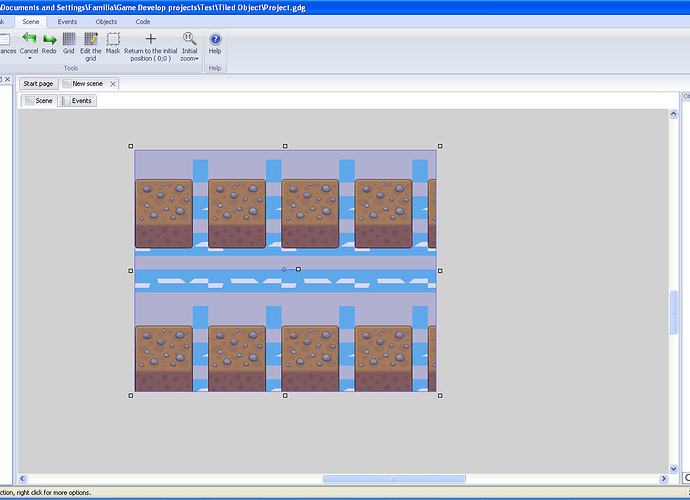Click the bottom-right resize handle of object
690x500 pixels.
coord(440,396)
